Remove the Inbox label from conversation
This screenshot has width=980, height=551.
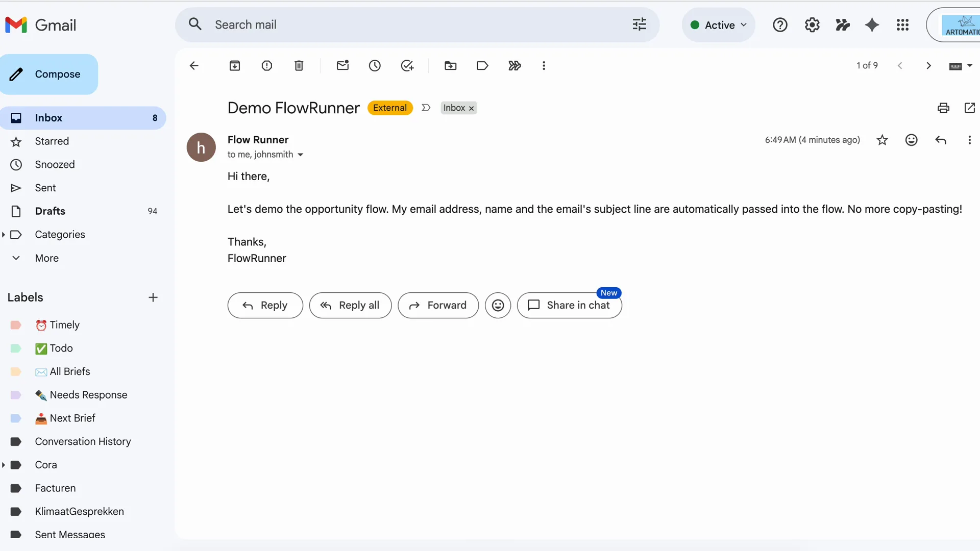472,109
